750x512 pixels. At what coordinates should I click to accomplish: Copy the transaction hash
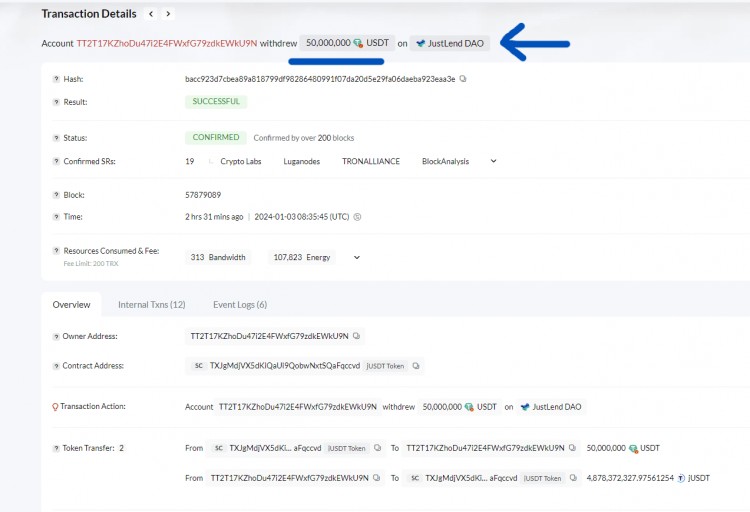(463, 78)
